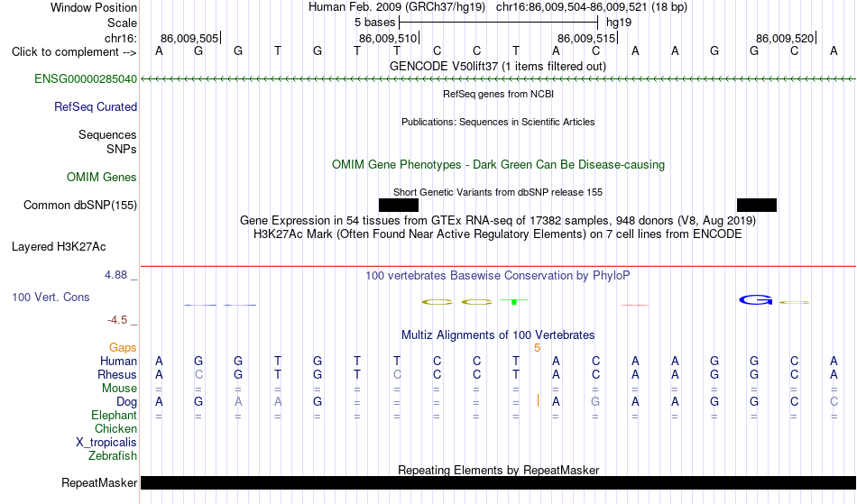857x504 pixels.
Task: Click the right dbSNP variant block
Action: (x=757, y=206)
